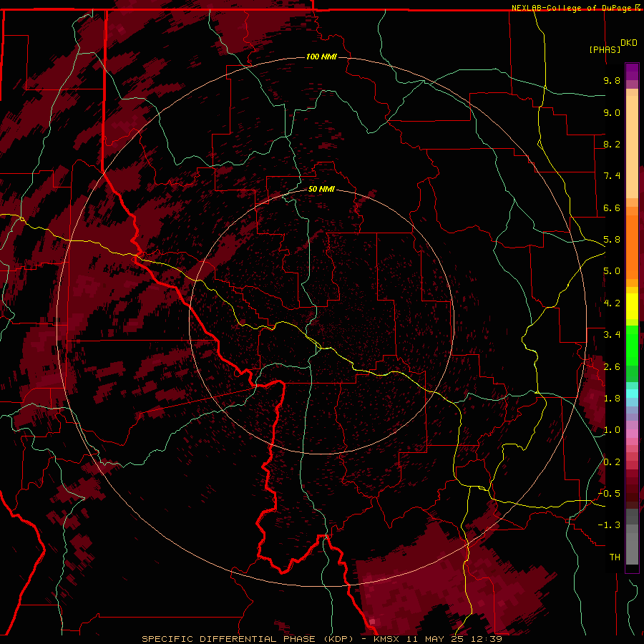Click the cyan segment of the color bar
644x644 pixels.
(x=632, y=394)
